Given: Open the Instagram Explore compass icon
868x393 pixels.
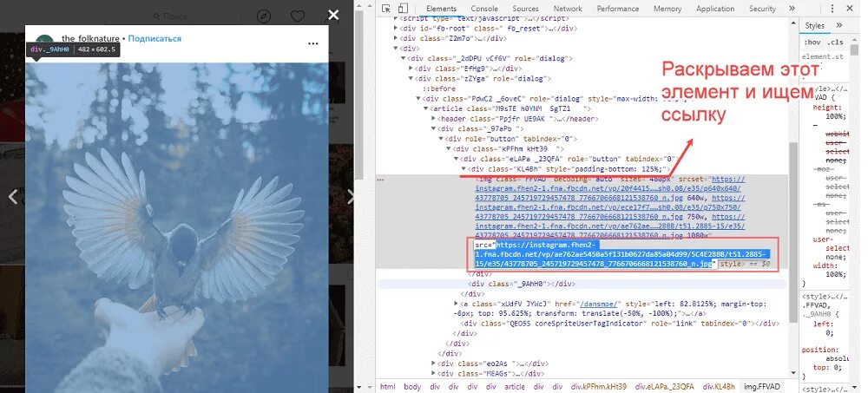Looking at the screenshot, I should click(264, 16).
